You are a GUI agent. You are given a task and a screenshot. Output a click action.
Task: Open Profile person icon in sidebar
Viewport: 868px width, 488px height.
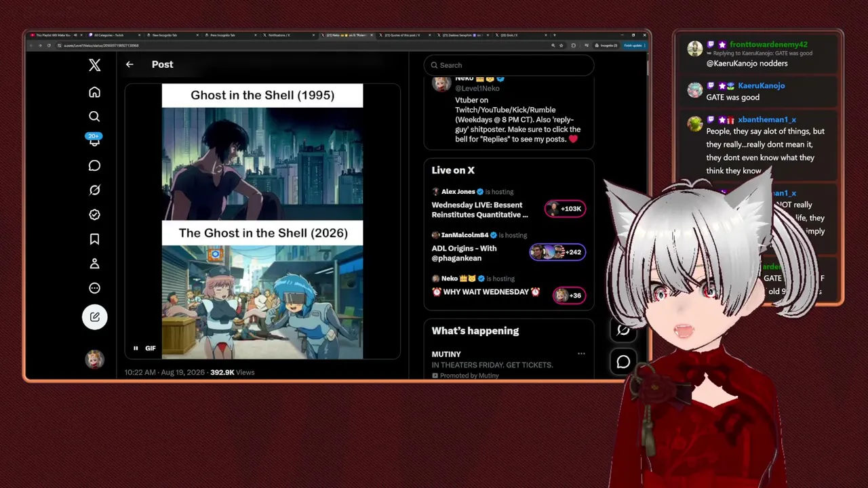click(x=94, y=263)
